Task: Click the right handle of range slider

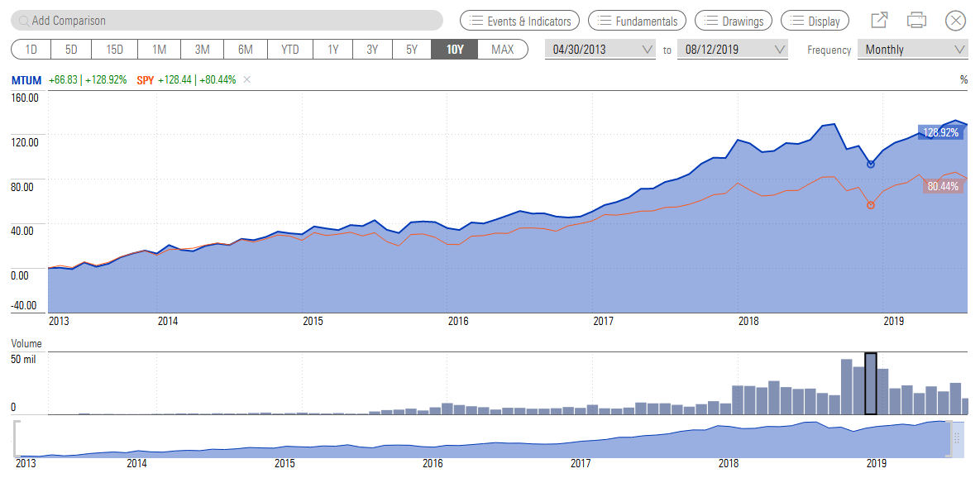Action: click(958, 437)
